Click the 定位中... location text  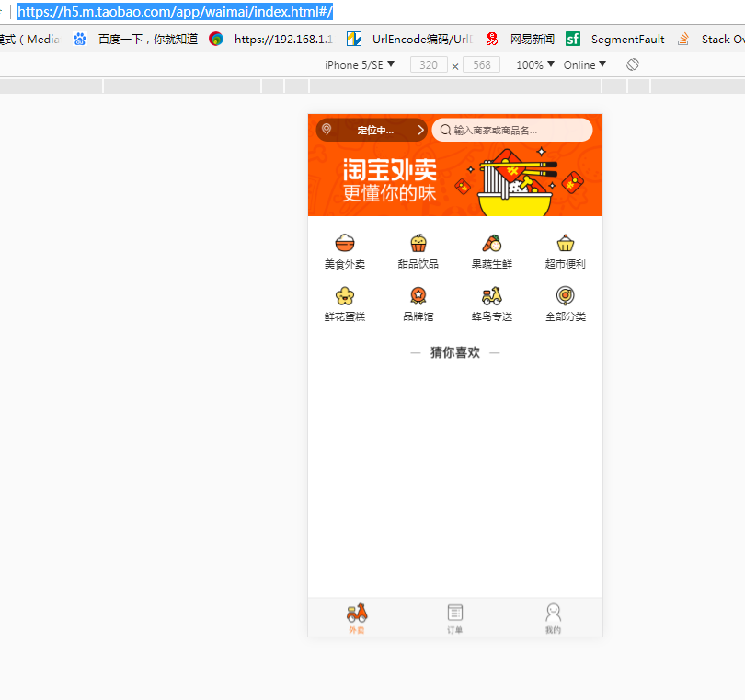click(x=375, y=131)
